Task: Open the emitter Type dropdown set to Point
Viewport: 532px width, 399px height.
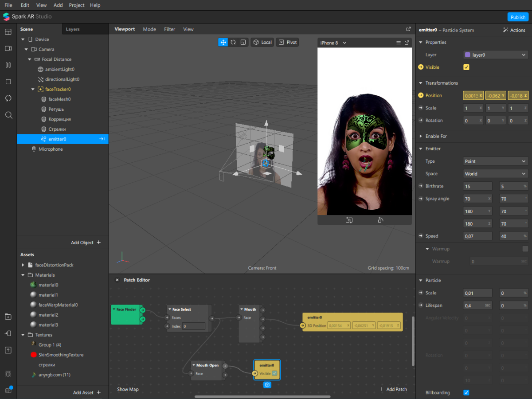Action: point(495,161)
